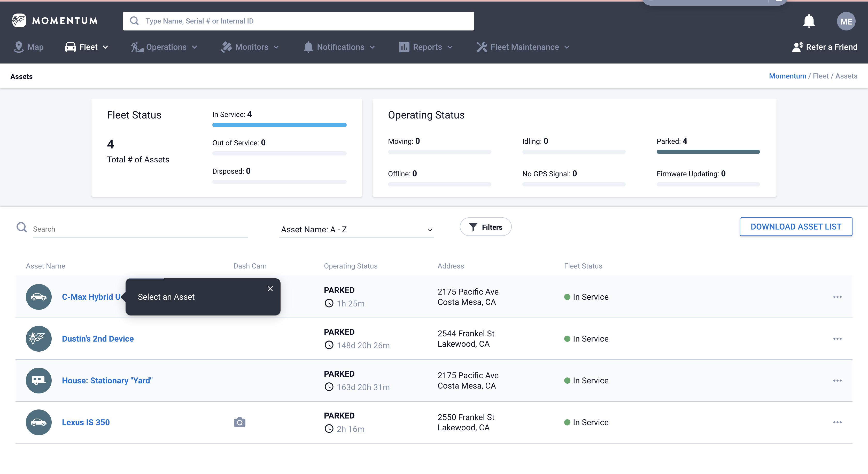The height and width of the screenshot is (474, 868).
Task: Open the Lexus IS 350 asset link
Action: tap(86, 422)
